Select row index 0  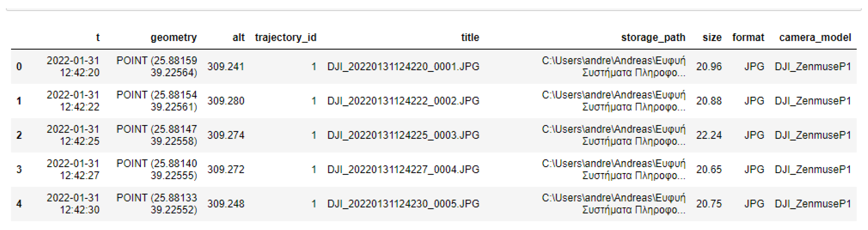(19, 67)
